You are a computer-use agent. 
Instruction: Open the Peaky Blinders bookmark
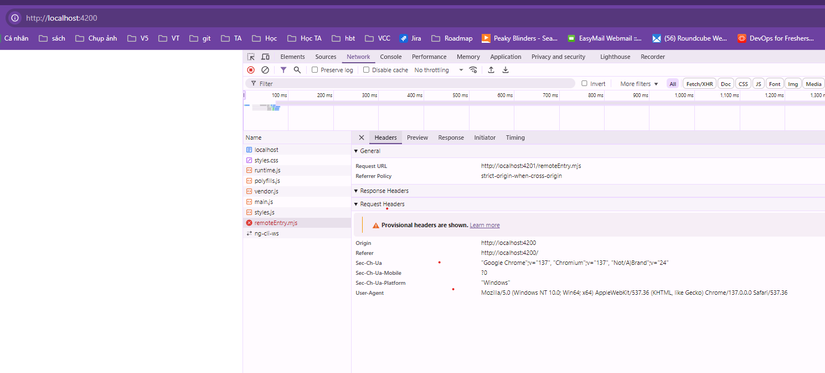click(x=519, y=38)
